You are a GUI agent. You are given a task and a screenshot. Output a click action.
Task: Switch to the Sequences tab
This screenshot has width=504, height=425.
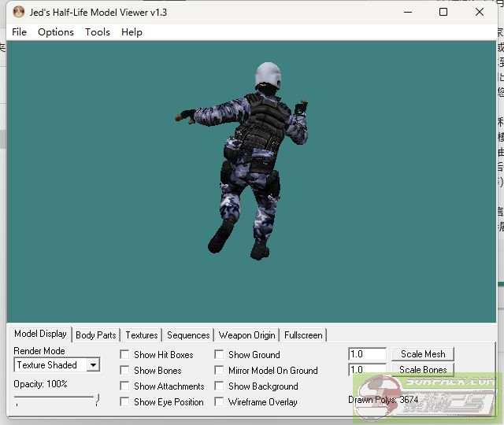[188, 335]
